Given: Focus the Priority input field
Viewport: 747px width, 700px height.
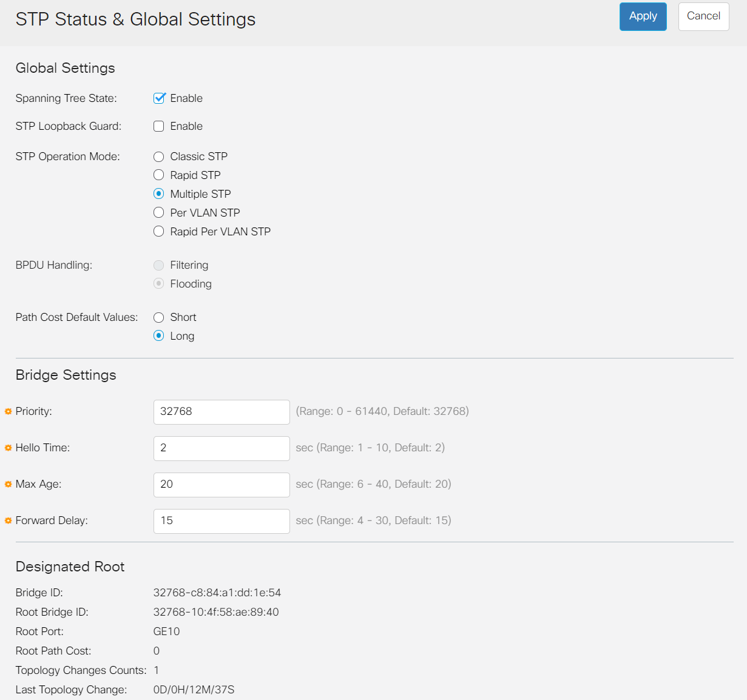Looking at the screenshot, I should click(x=221, y=412).
